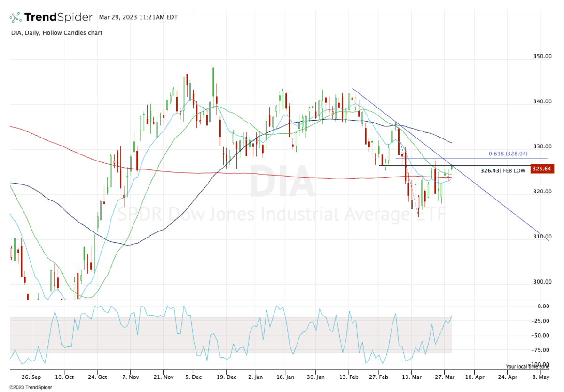Click the 0.618 (328.04) Fibonacci label
Viewport: 564px width, 392px height.
[x=508, y=154]
